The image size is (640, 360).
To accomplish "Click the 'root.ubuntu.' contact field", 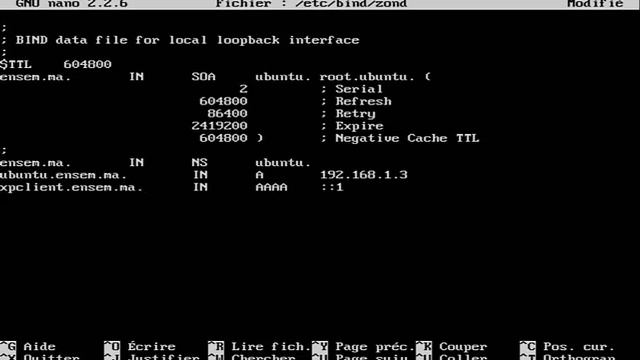I will pos(367,77).
